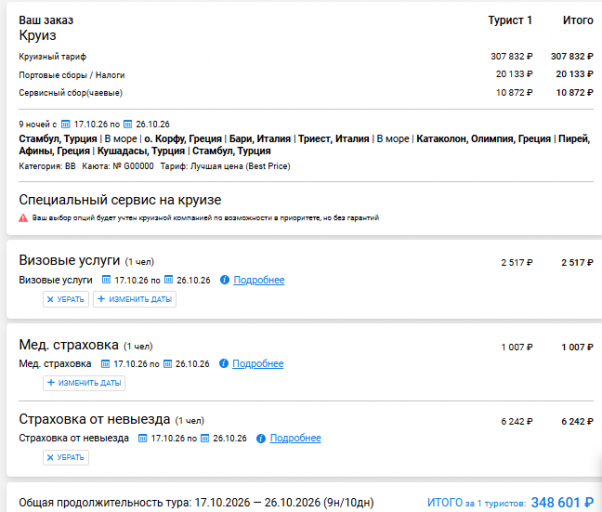This screenshot has width=602, height=512.
Task: Click the medical insurance end date calendar icon
Action: pos(167,363)
